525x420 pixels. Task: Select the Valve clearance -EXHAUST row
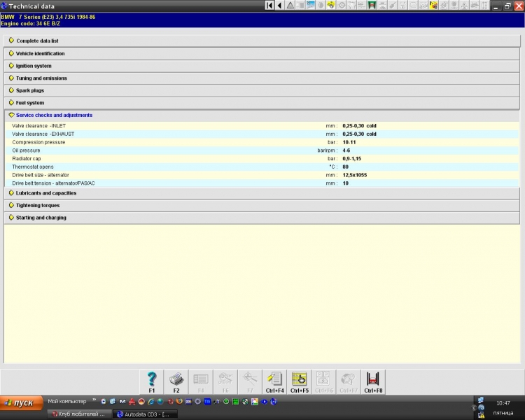(x=262, y=134)
